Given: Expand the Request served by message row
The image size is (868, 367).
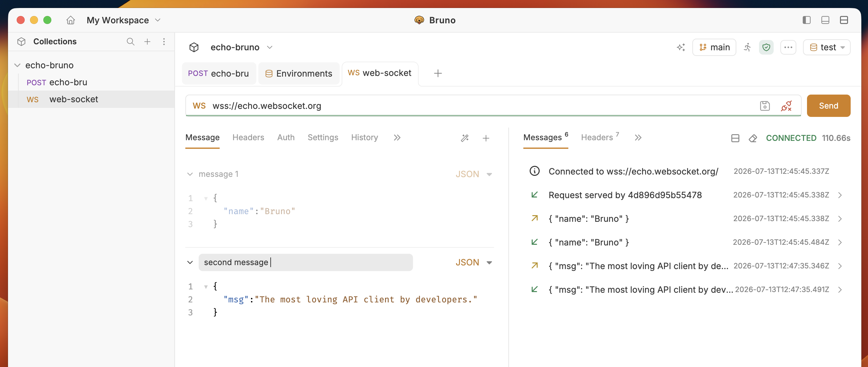Looking at the screenshot, I should tap(840, 195).
